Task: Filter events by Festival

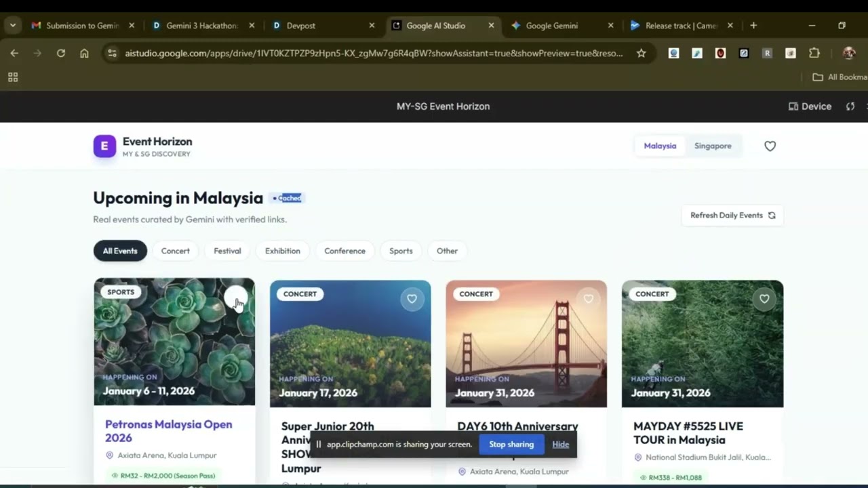Action: [x=227, y=251]
